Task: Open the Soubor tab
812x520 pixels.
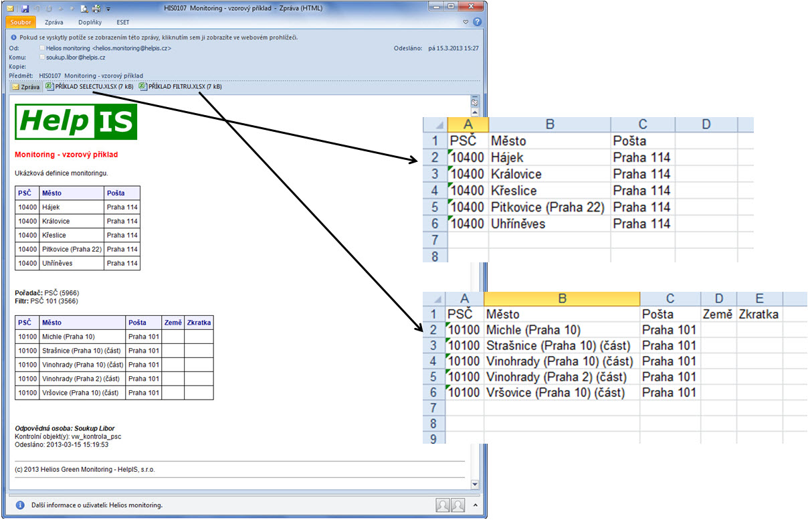Action: (x=21, y=22)
